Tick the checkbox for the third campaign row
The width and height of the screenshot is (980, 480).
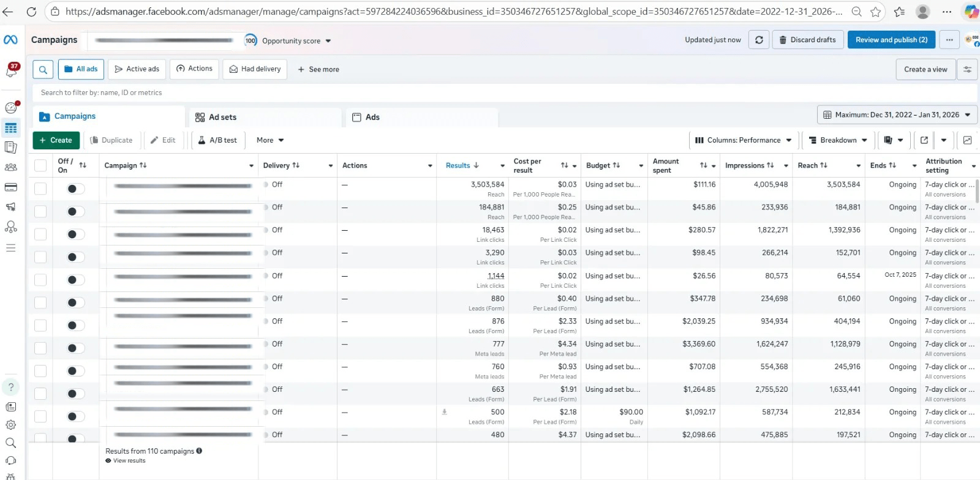click(40, 234)
